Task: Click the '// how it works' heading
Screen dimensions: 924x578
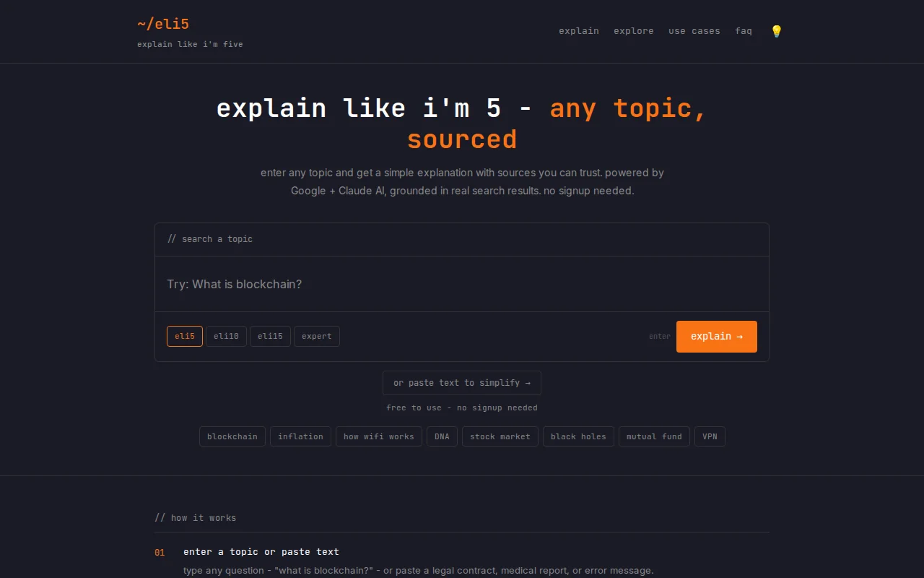Action: coord(195,518)
